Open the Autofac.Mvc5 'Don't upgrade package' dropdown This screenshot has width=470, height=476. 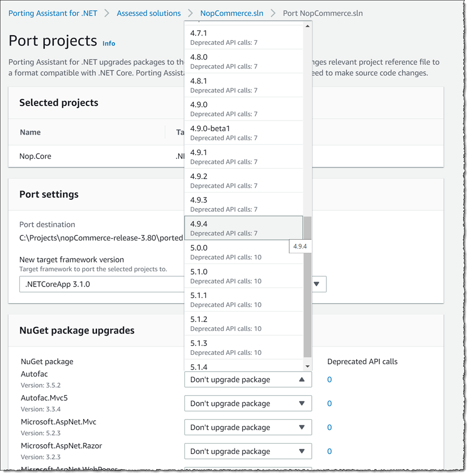pyautogui.click(x=248, y=403)
